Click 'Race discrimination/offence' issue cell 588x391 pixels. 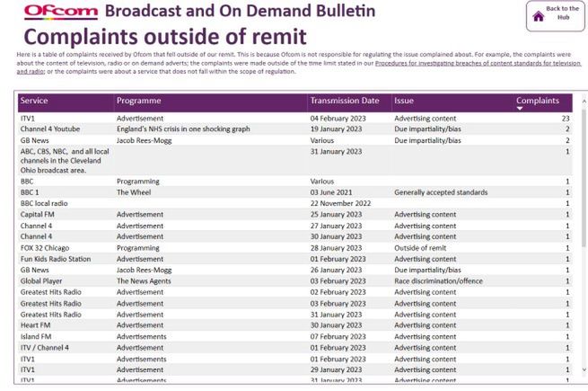point(438,281)
